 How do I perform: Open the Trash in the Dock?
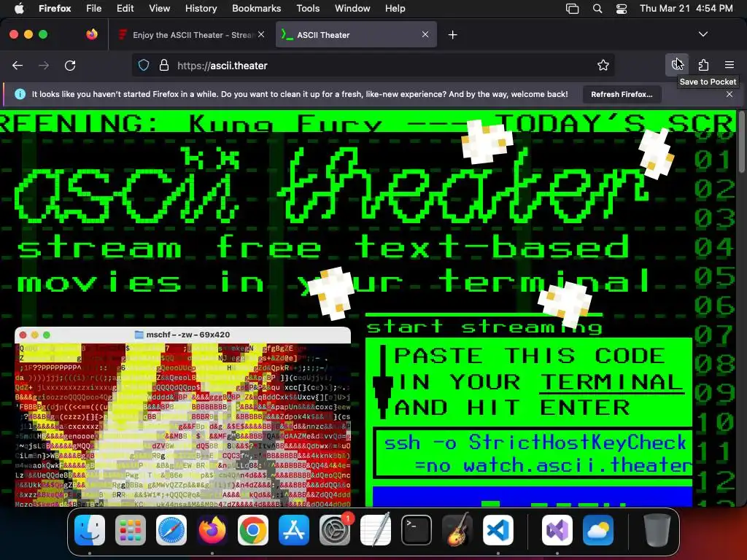[657, 530]
